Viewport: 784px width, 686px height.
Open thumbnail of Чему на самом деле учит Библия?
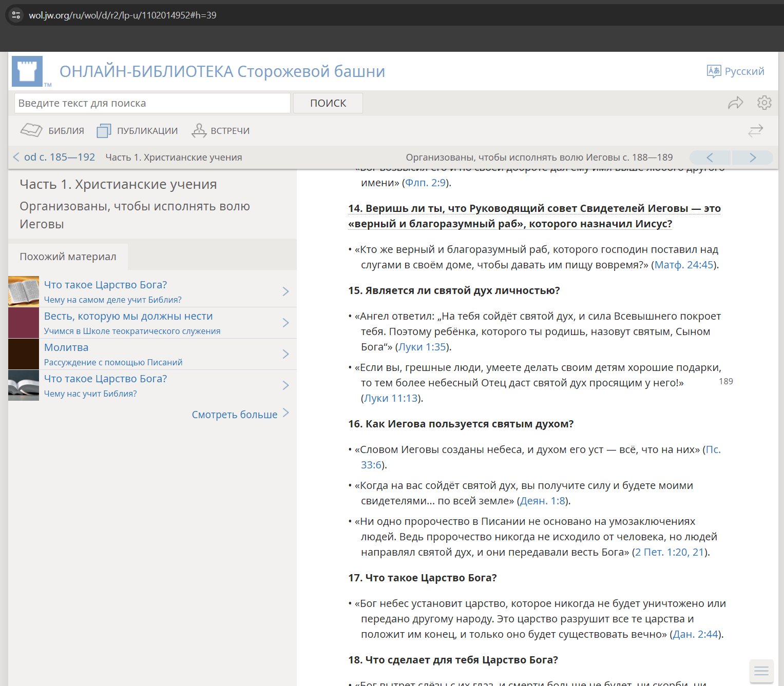pos(24,291)
